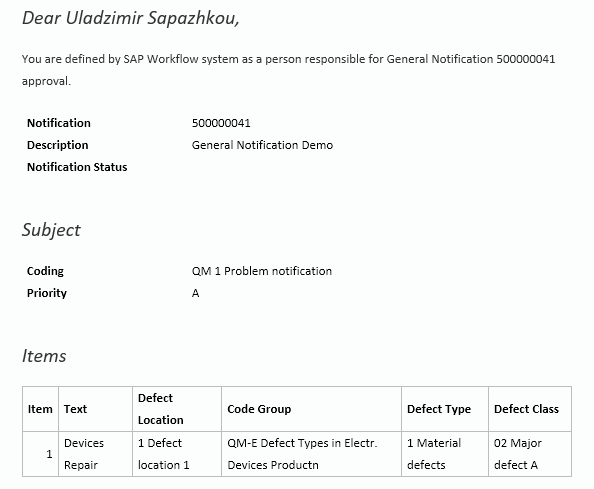Viewport: 594px width, 489px height.
Task: Click the "Code Group" column header
Action: (259, 409)
